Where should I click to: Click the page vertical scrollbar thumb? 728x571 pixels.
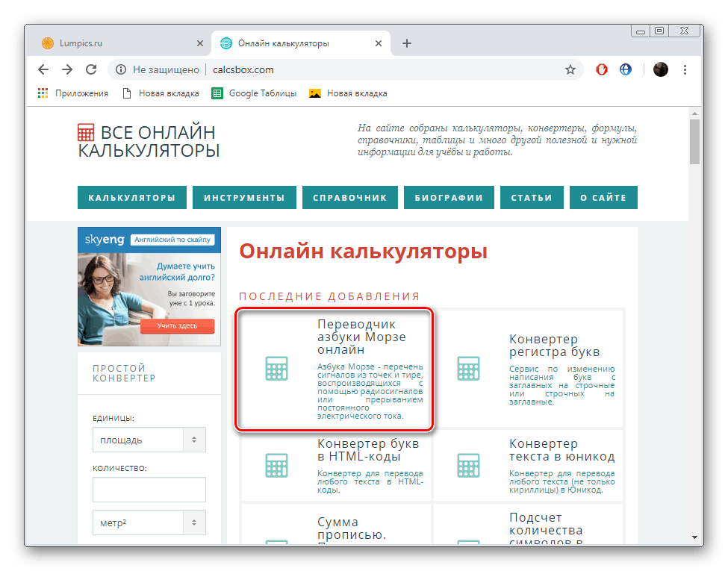pos(694,140)
